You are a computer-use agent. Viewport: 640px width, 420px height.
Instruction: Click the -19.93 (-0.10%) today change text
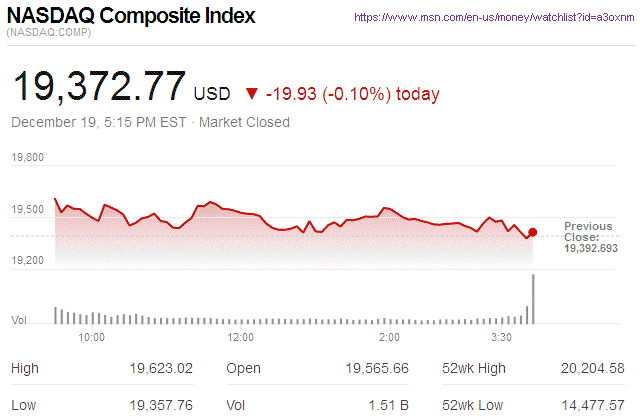coord(352,94)
